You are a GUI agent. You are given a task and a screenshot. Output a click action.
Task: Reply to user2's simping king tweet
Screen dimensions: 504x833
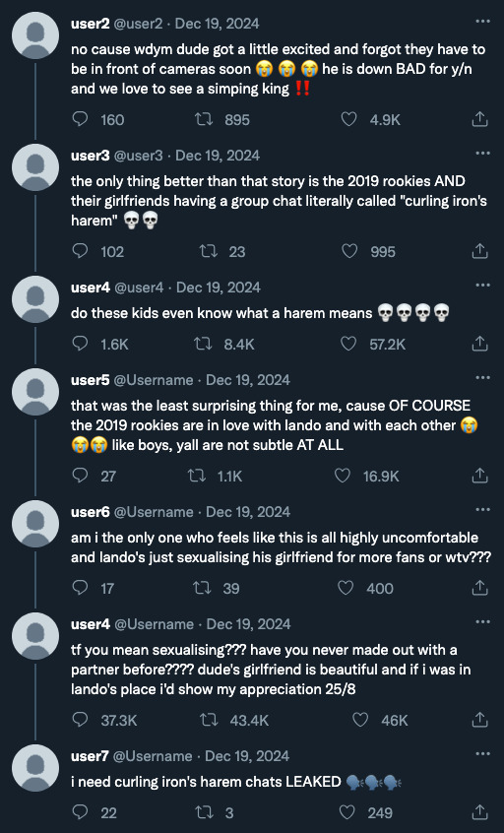pyautogui.click(x=80, y=119)
